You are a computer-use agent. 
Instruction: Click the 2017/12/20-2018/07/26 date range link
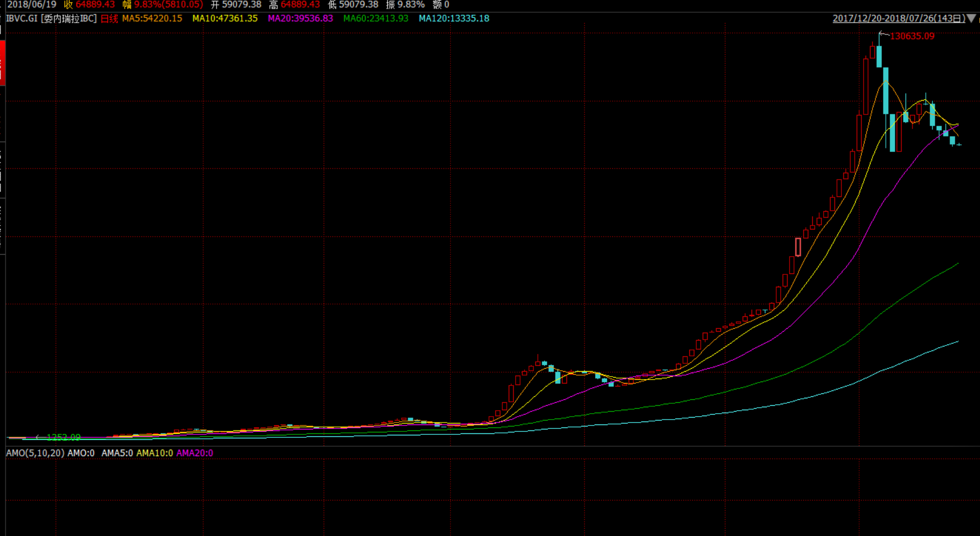point(899,19)
